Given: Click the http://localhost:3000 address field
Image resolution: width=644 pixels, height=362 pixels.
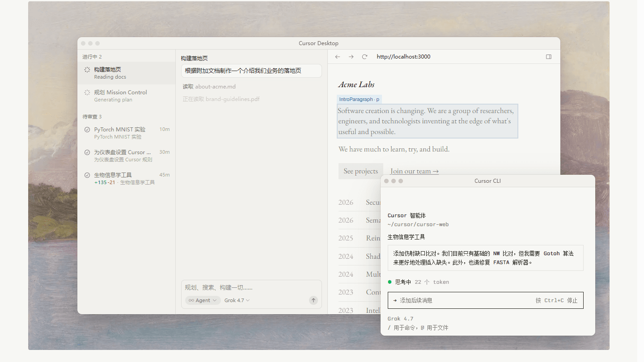Looking at the screenshot, I should [x=403, y=57].
